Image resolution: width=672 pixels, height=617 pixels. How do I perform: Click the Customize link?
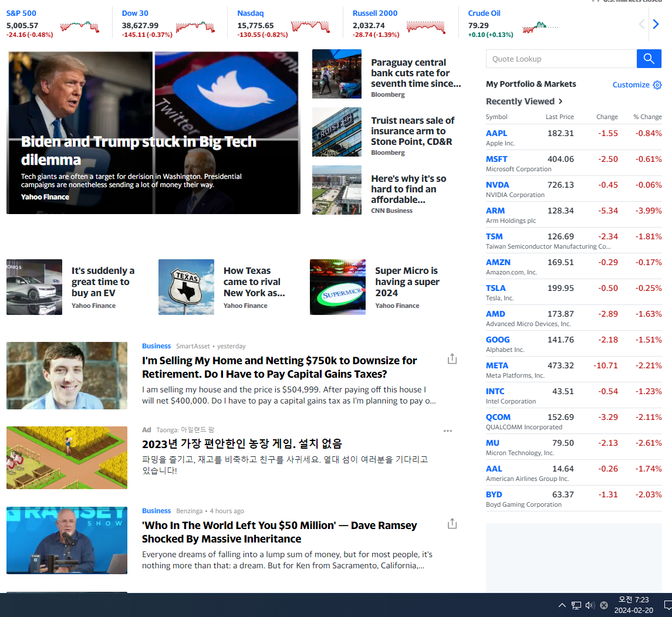click(631, 85)
